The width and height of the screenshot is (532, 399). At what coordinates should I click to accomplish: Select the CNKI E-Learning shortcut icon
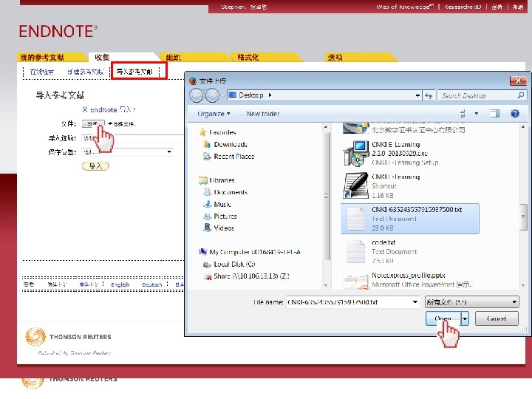tap(355, 185)
